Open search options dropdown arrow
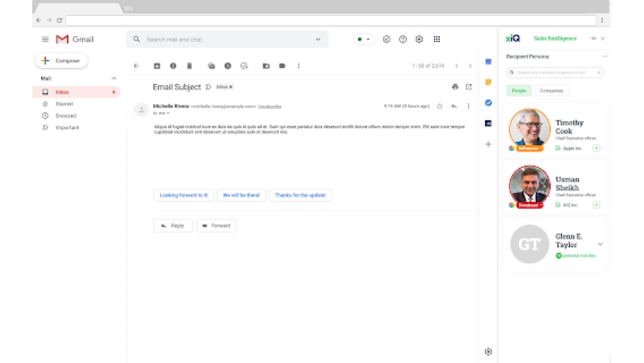 [318, 39]
